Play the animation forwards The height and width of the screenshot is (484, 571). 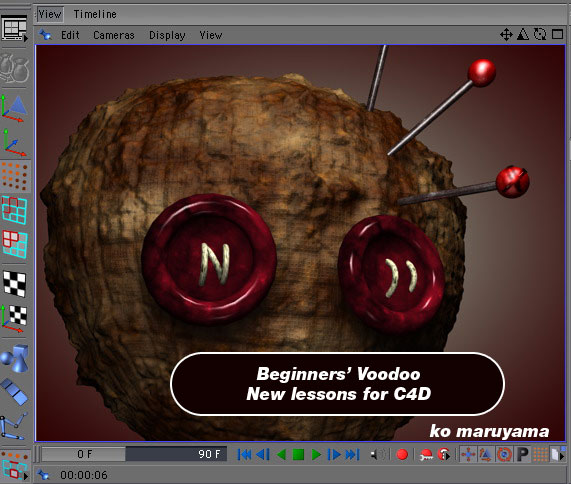pos(316,455)
